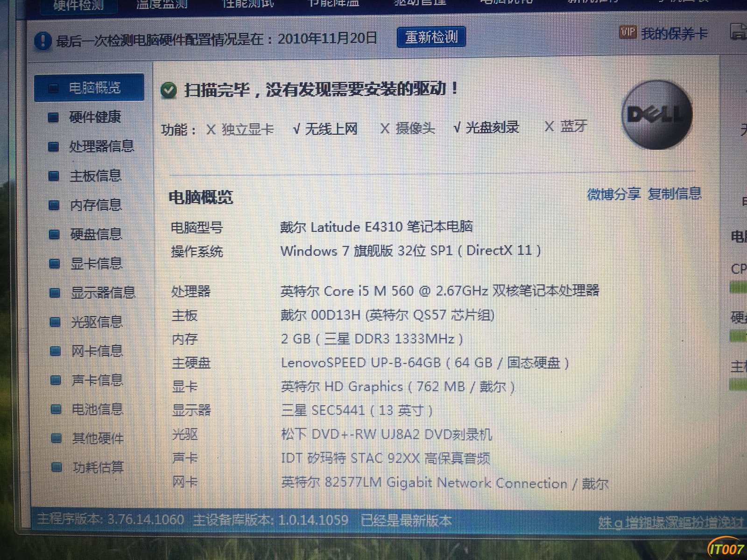Click the blue square icon beside 电池信息
The width and height of the screenshot is (747, 560).
coord(56,410)
